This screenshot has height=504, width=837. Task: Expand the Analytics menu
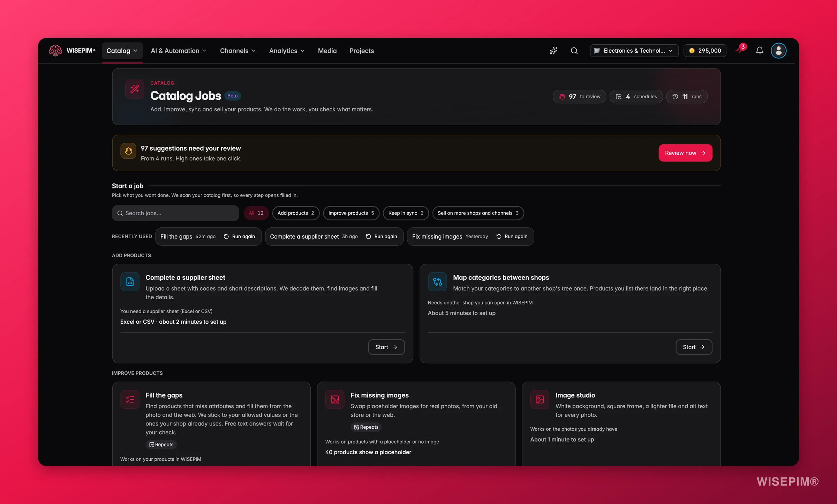287,51
